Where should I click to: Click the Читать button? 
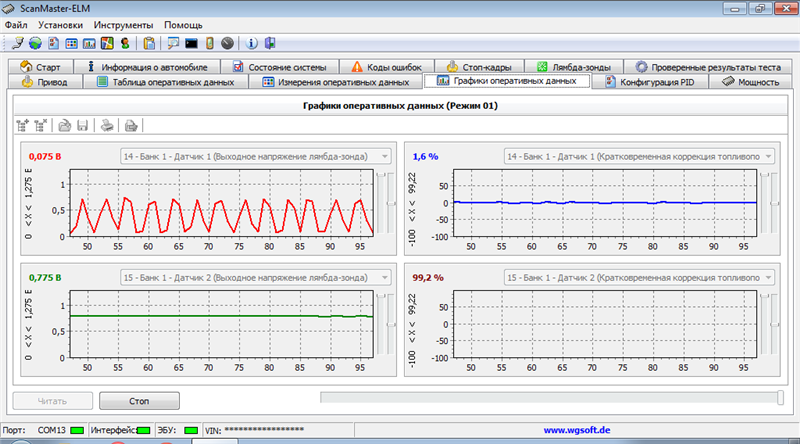click(x=53, y=401)
